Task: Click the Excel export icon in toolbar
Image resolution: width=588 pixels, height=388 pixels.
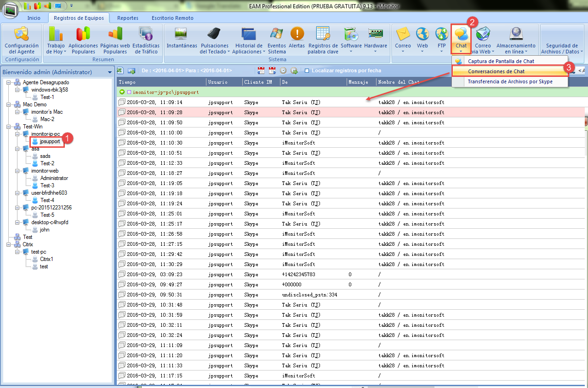Action: click(x=120, y=70)
